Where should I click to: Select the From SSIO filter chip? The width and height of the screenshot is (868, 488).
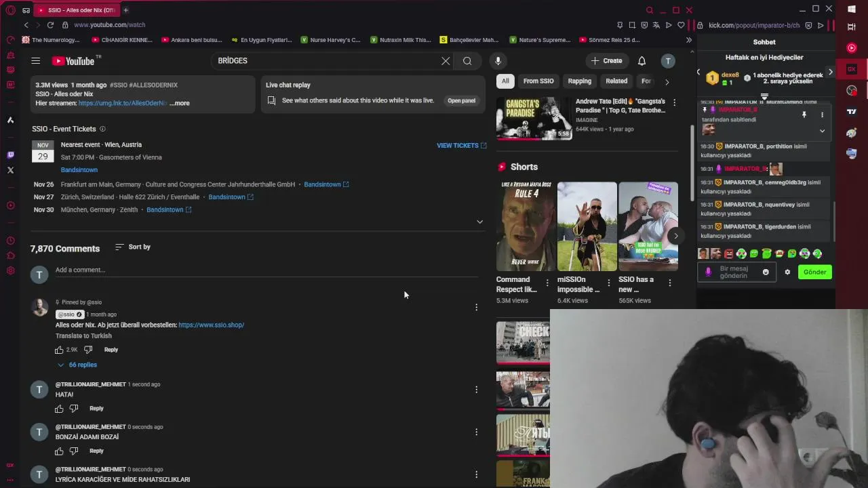(x=538, y=81)
